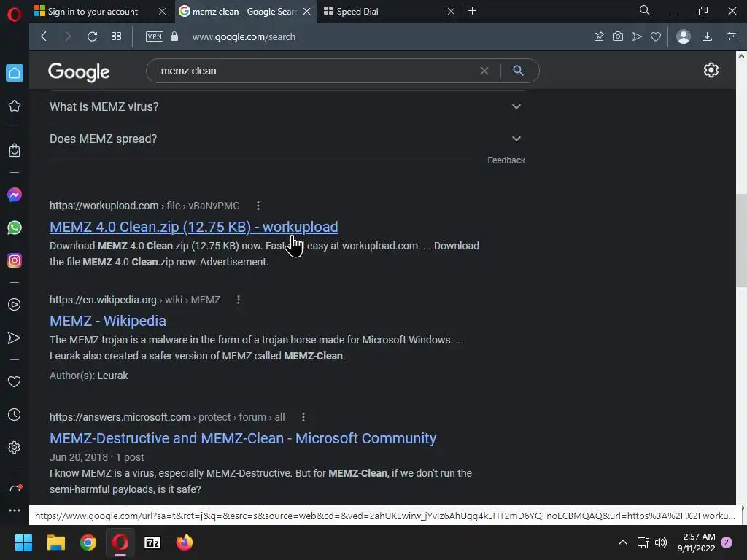Open the downloads icon
The width and height of the screenshot is (747, 560).
click(x=708, y=36)
